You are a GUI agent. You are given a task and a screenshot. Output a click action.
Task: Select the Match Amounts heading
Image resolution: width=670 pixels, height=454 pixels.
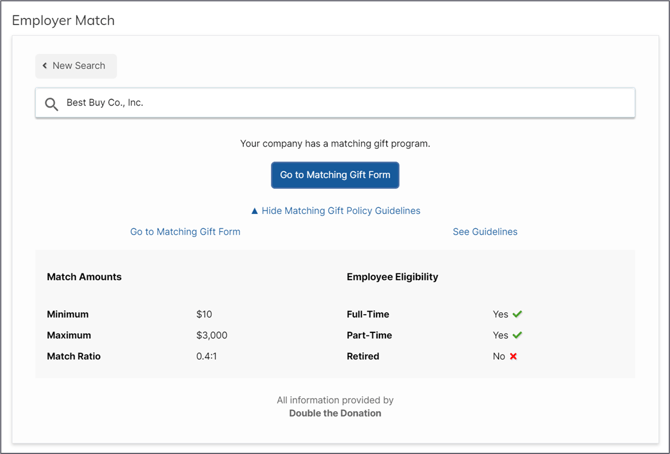pyautogui.click(x=84, y=277)
